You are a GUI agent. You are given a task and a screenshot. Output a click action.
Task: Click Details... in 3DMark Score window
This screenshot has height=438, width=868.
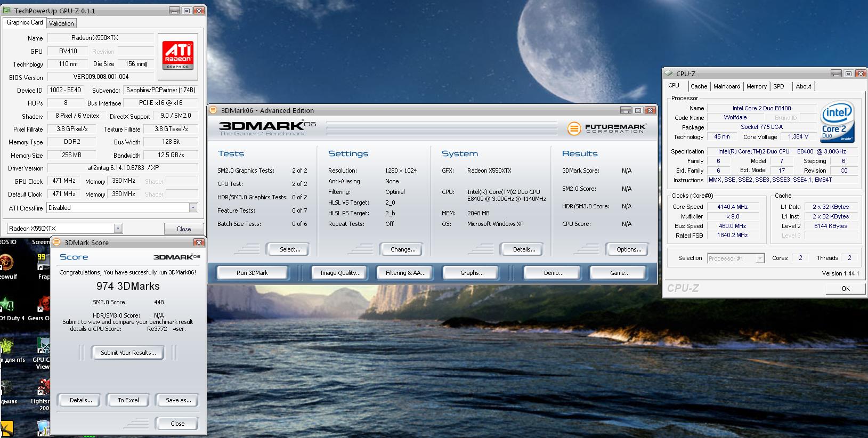[x=80, y=400]
